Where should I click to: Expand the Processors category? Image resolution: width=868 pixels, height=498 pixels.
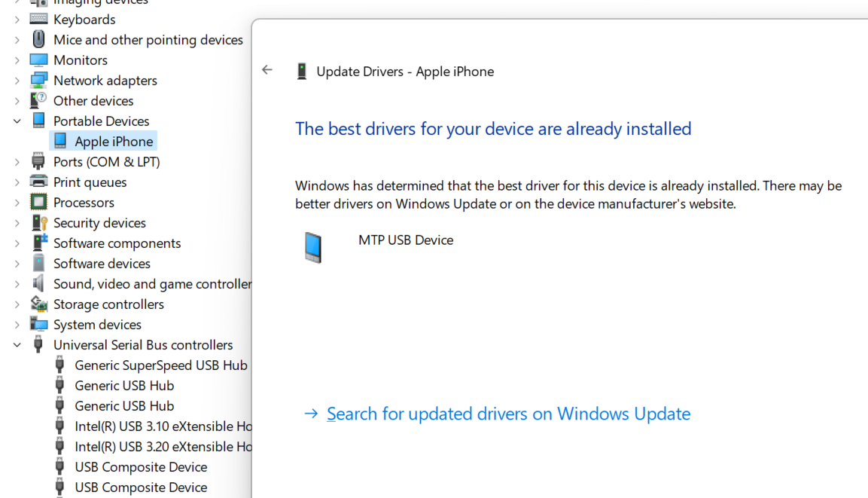coord(17,203)
